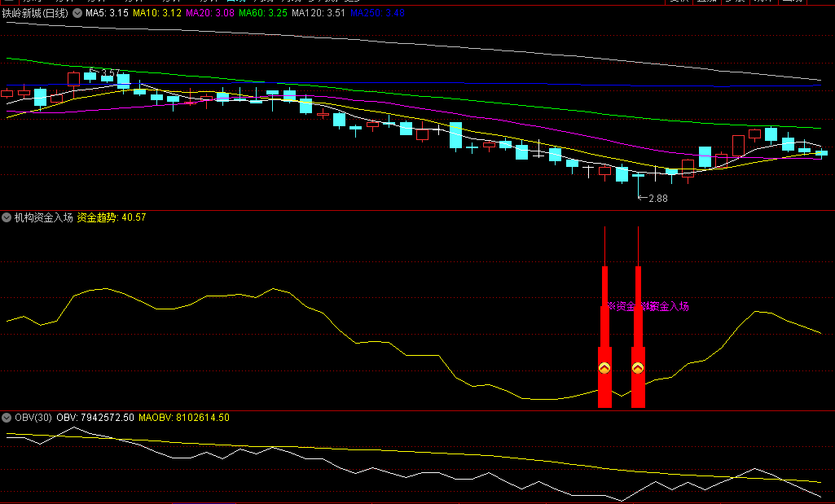Select the magenta MA20: 3.08 label

210,13
